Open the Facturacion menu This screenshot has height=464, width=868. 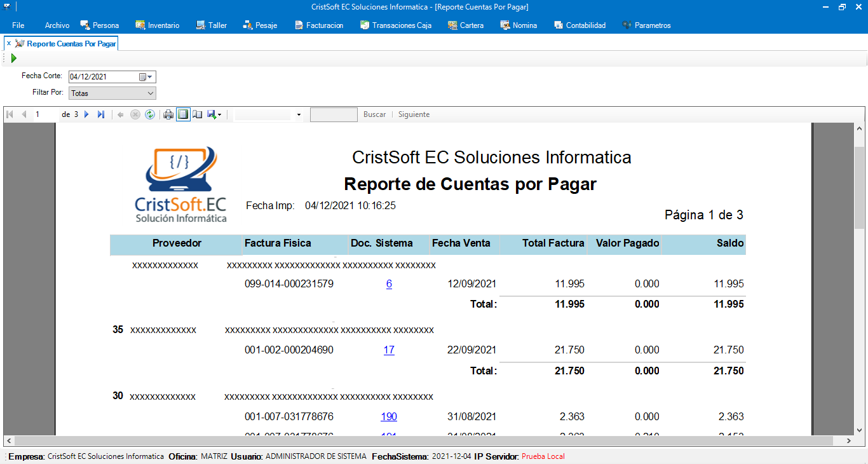(x=319, y=25)
